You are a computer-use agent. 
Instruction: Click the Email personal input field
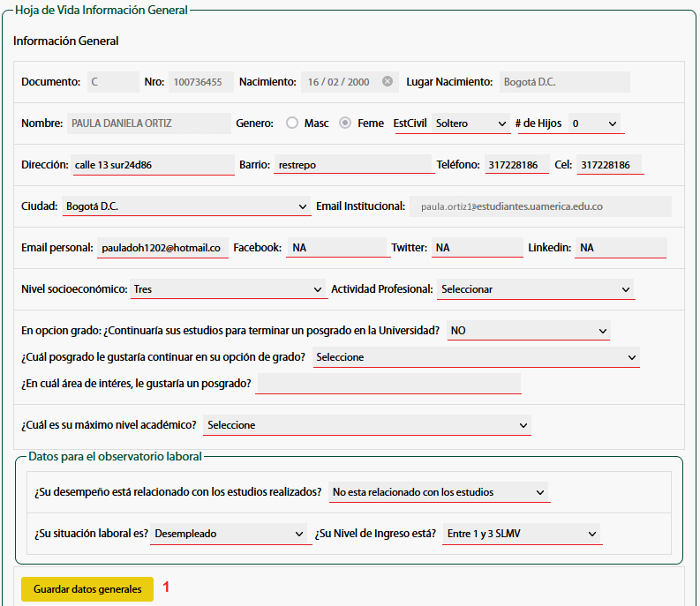162,248
